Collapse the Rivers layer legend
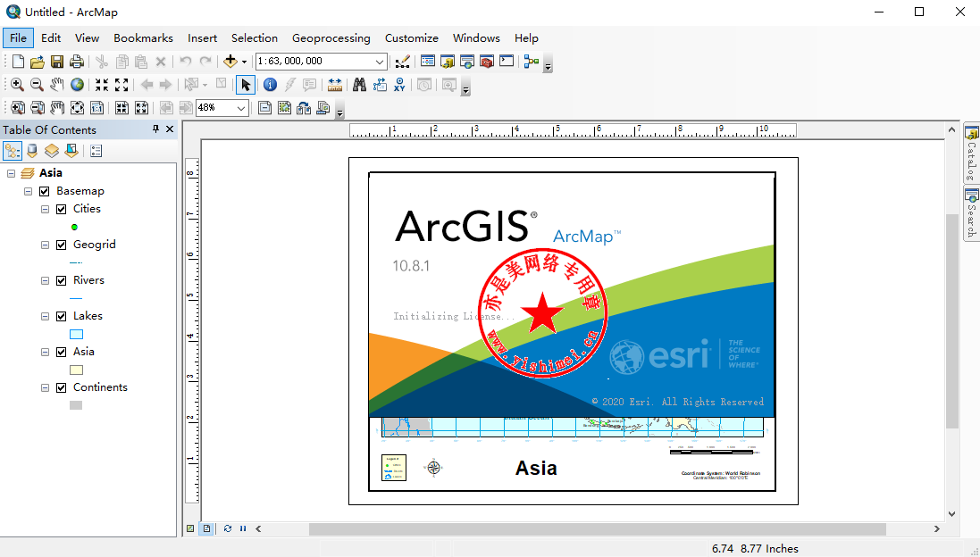 click(x=45, y=280)
